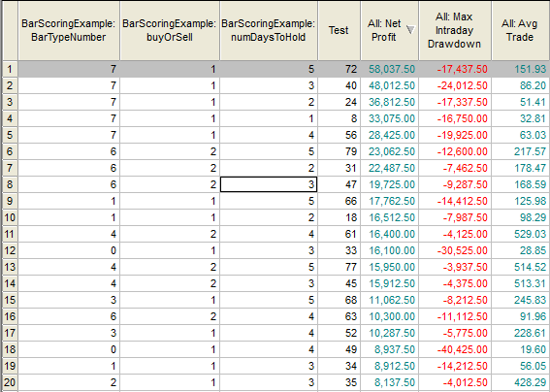
Task: Click the sort arrow on Net Profit column
Action: [409, 30]
